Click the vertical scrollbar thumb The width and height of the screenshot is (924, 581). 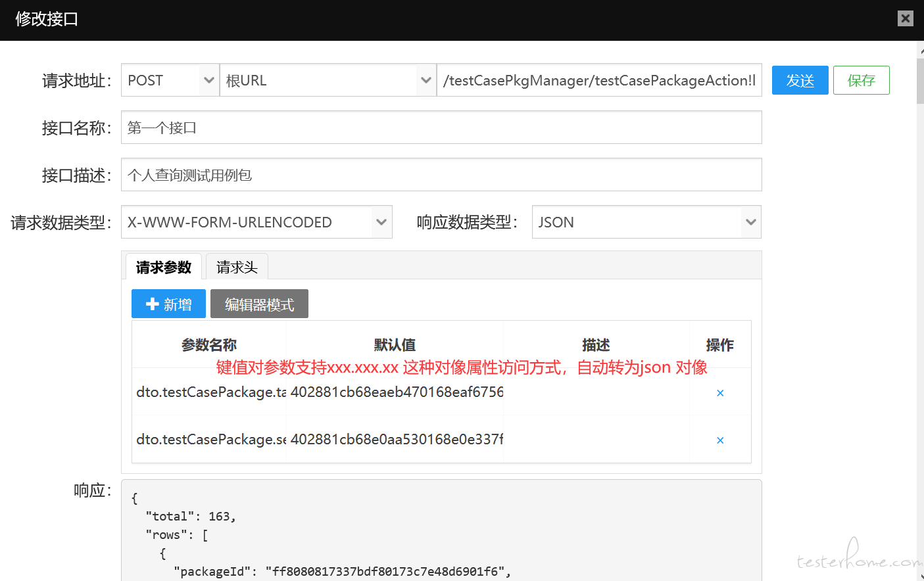(x=920, y=81)
